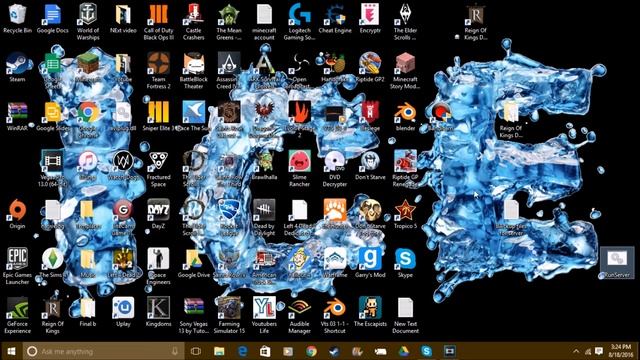Select the Cheat Engine shortcut
Image resolution: width=640 pixels, height=360 pixels.
click(335, 19)
